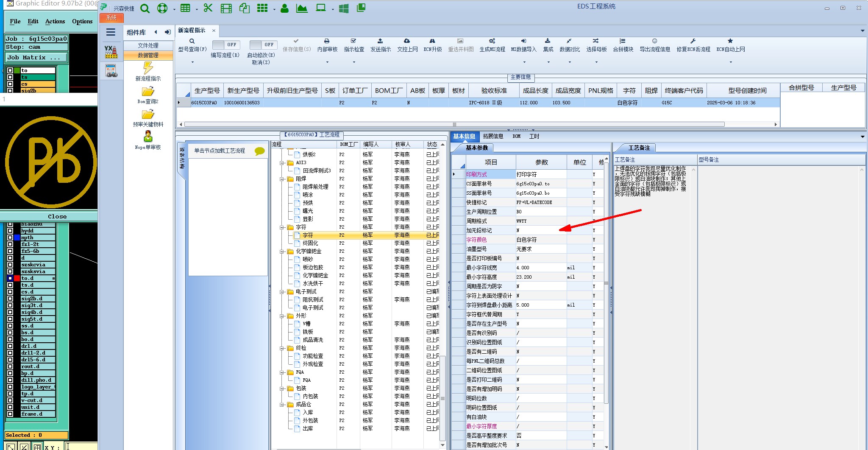
Task: Check the box for layer rout.d
Action: (10, 366)
